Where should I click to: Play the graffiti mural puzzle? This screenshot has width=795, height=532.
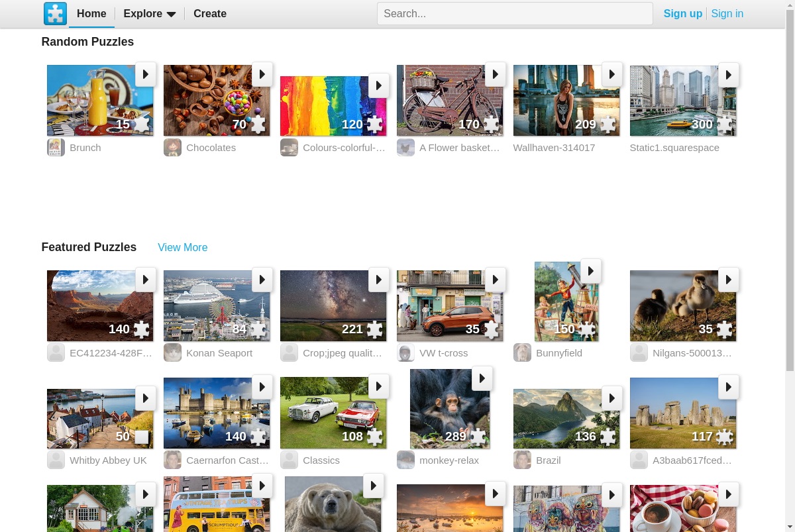(612, 494)
